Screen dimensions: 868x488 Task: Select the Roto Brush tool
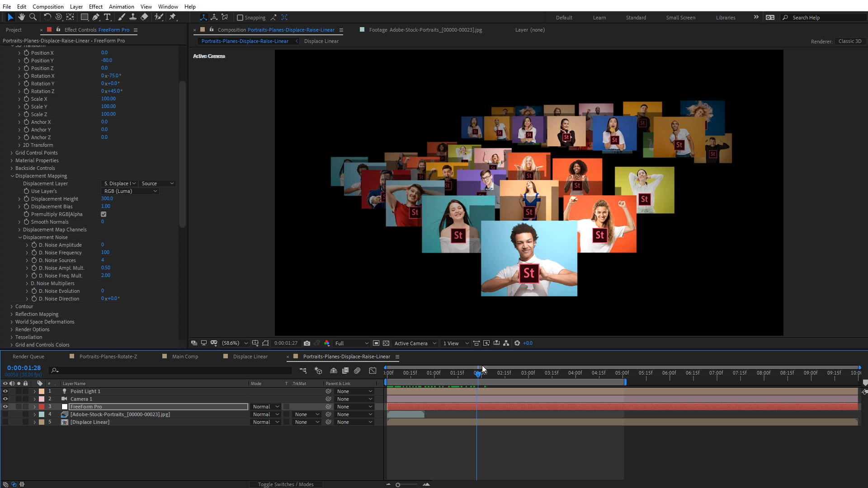159,17
